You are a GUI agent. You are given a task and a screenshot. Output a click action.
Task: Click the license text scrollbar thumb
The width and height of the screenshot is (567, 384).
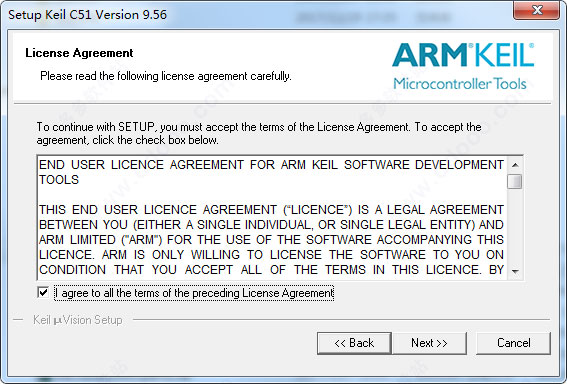(x=515, y=181)
